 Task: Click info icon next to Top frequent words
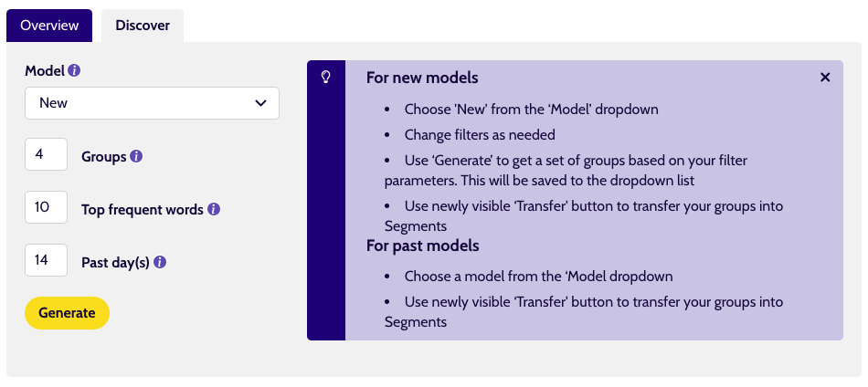pos(214,210)
